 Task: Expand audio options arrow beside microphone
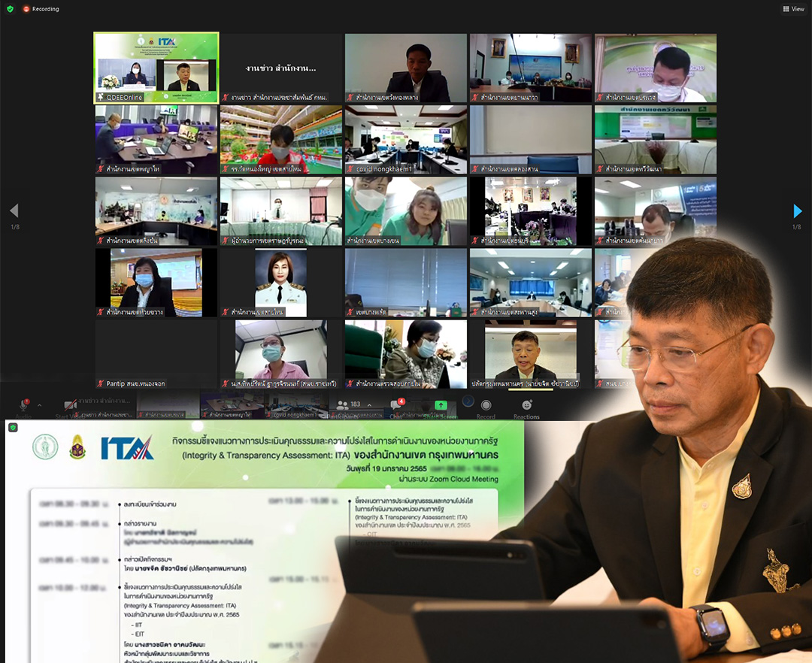(x=39, y=405)
